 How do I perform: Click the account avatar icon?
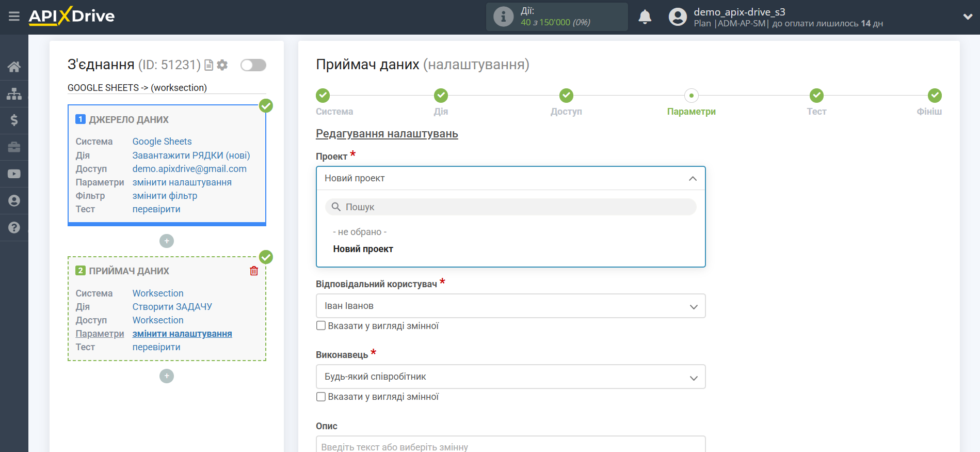(678, 17)
